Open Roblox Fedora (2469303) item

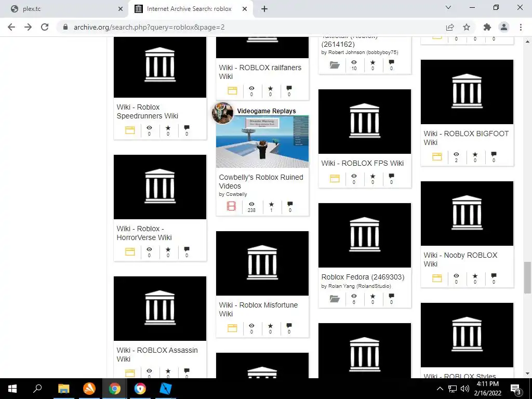tap(363, 277)
